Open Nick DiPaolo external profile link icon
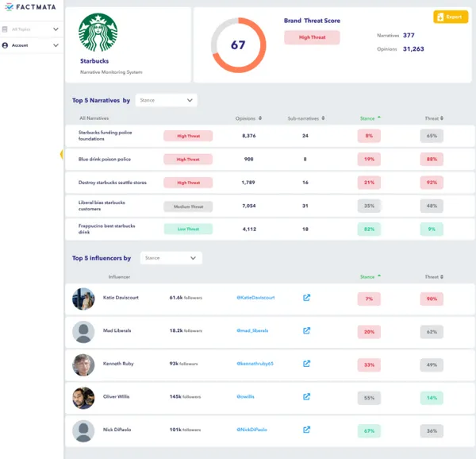 [x=306, y=430]
